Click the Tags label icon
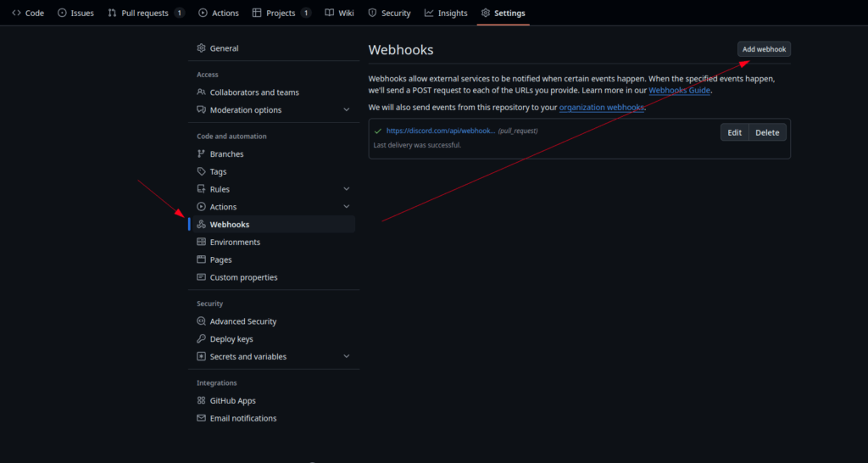This screenshot has width=868, height=463. click(x=201, y=171)
